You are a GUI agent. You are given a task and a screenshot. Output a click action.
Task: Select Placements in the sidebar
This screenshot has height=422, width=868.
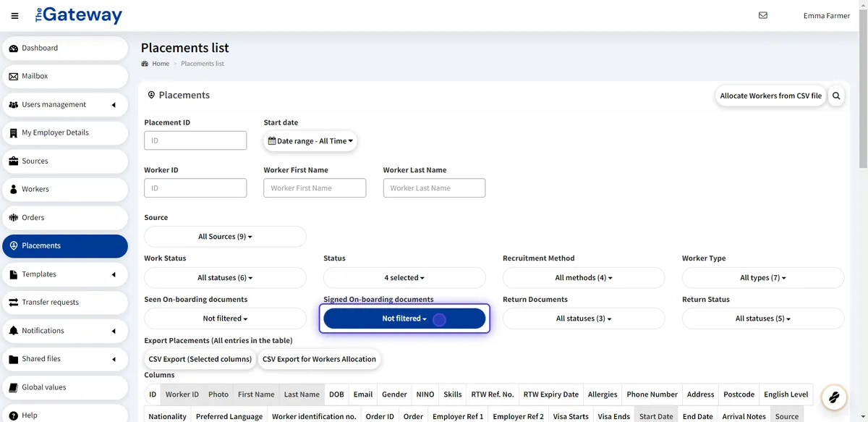(x=64, y=245)
